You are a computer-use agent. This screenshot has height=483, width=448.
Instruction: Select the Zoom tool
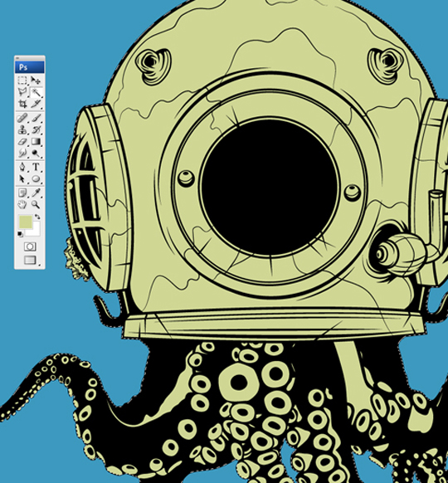coord(36,204)
